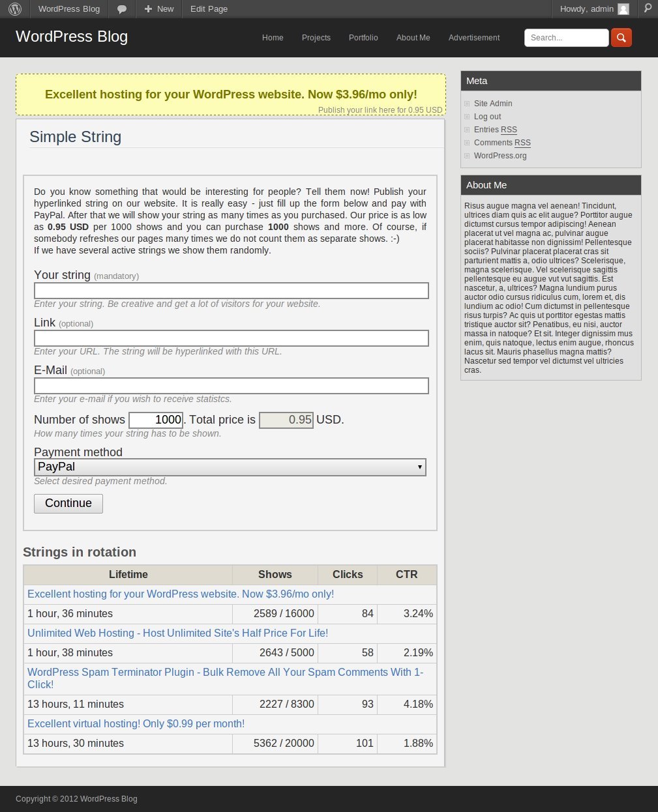The image size is (658, 812).
Task: Open Excellent hosting $3.96/mo table link
Action: (181, 594)
